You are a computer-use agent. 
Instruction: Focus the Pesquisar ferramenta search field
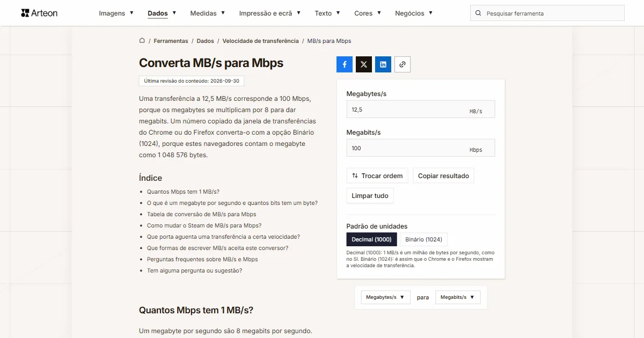click(547, 13)
